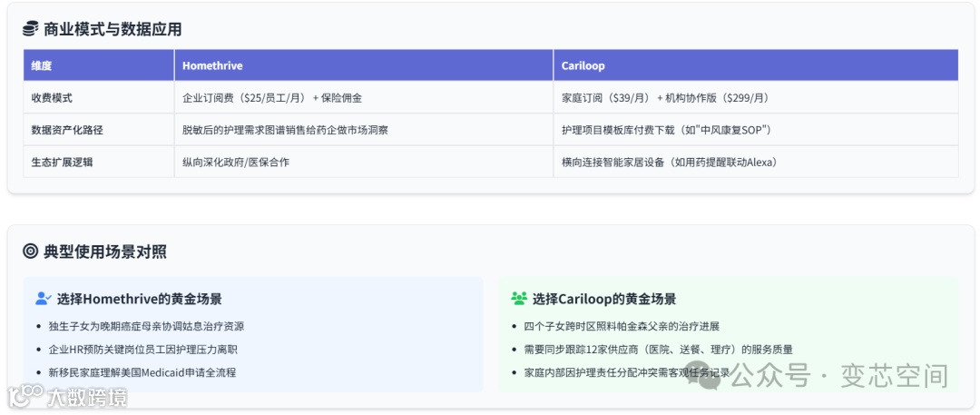Click cell 纵向深化政府/医保合作

tap(364, 163)
